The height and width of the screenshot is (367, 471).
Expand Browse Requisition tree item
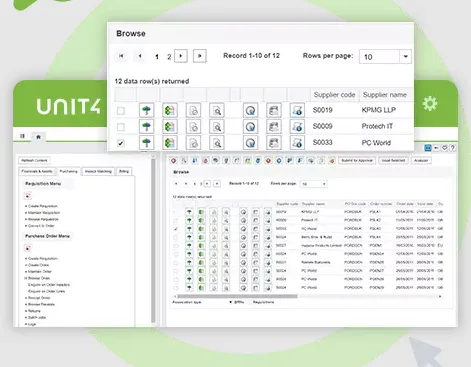tap(26, 219)
